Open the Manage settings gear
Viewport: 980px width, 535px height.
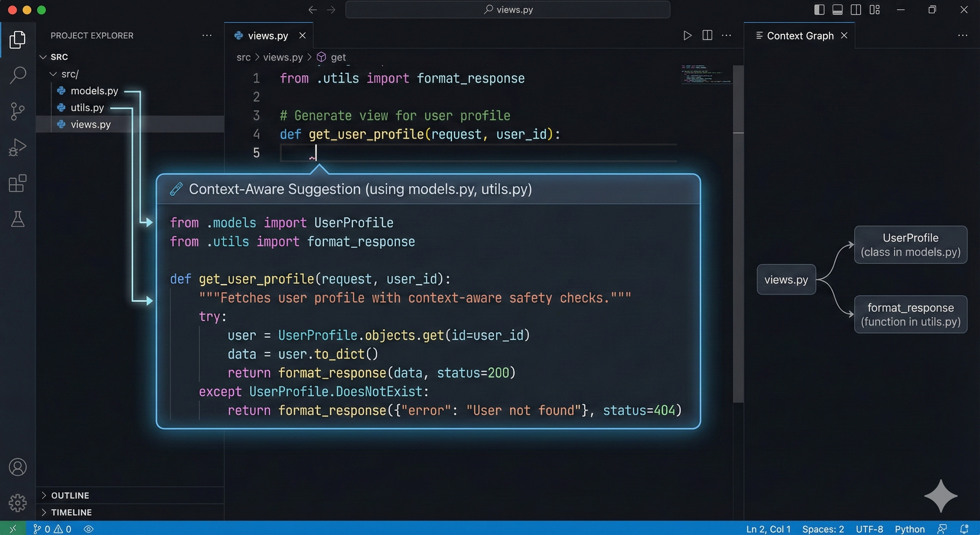17,503
